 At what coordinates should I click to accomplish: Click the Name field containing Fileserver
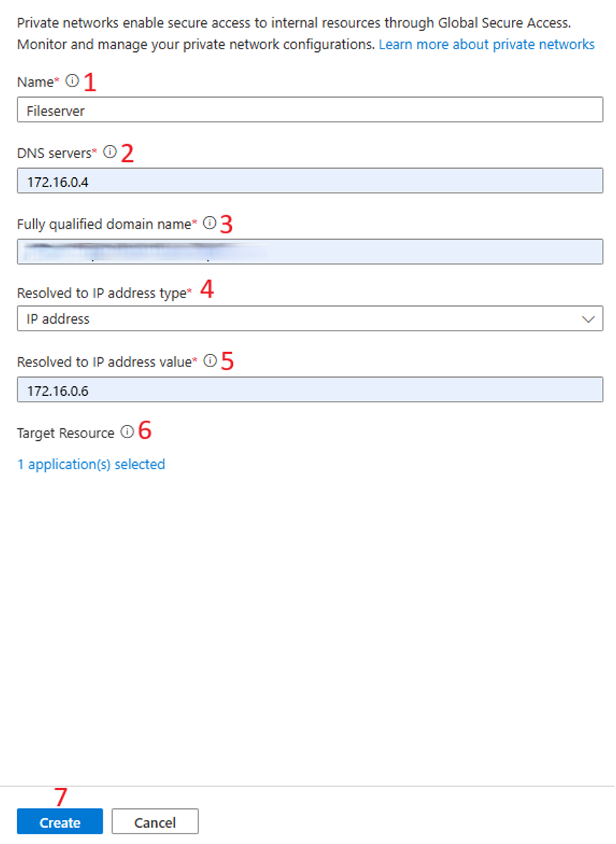click(309, 110)
